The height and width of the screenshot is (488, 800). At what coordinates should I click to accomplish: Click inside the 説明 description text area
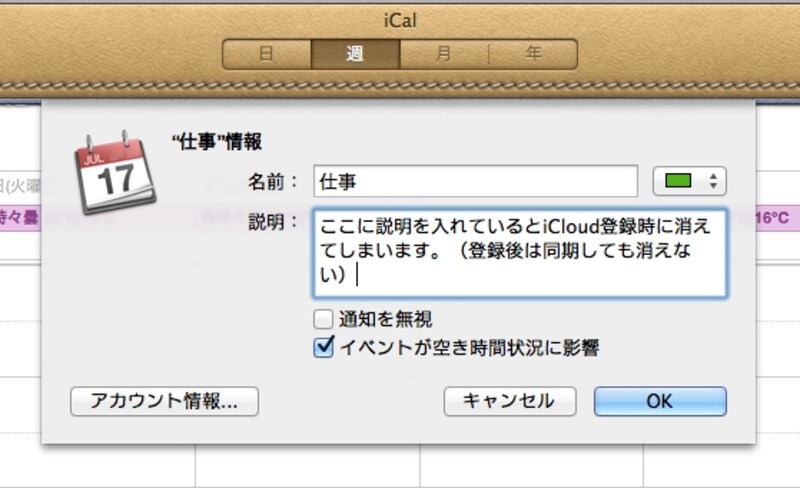[520, 253]
